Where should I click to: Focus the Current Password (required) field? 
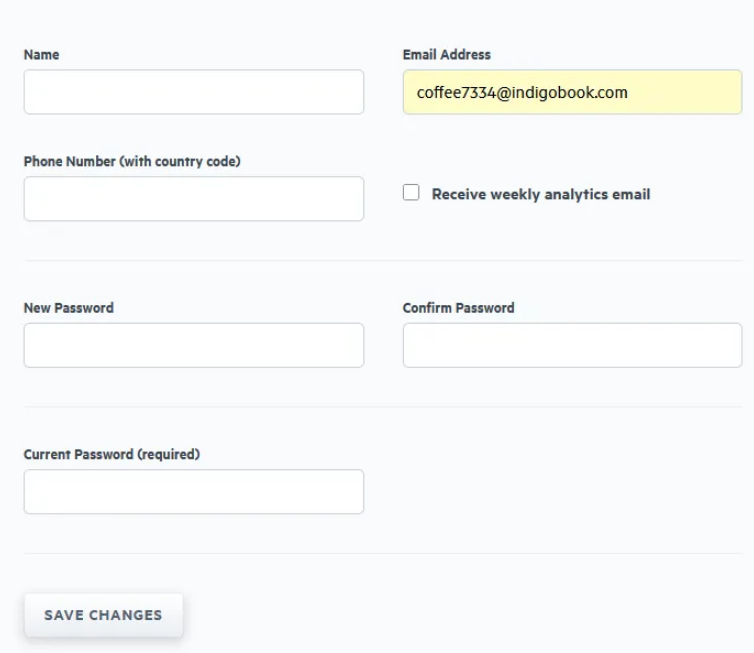pyautogui.click(x=193, y=492)
